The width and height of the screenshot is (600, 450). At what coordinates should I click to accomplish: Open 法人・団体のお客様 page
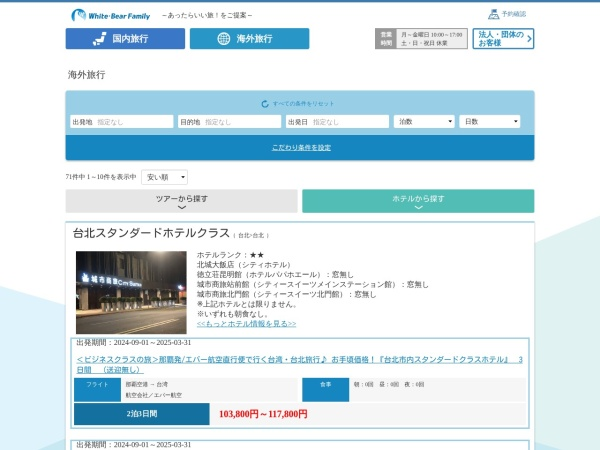click(x=503, y=39)
